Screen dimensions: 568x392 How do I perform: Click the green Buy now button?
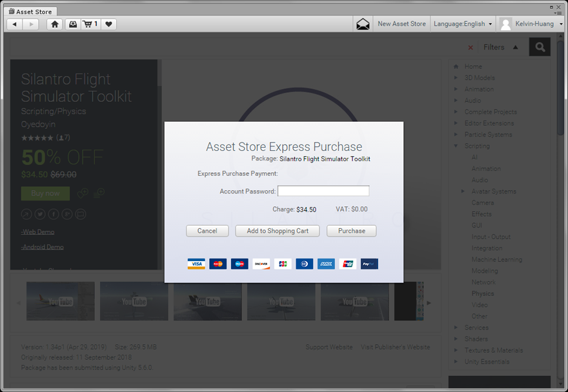click(45, 193)
